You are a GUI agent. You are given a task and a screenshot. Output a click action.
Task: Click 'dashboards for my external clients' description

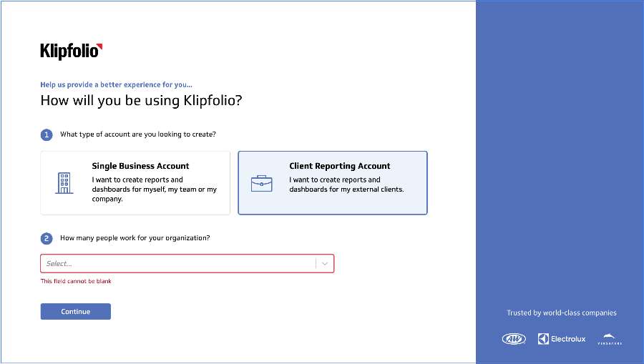click(346, 190)
